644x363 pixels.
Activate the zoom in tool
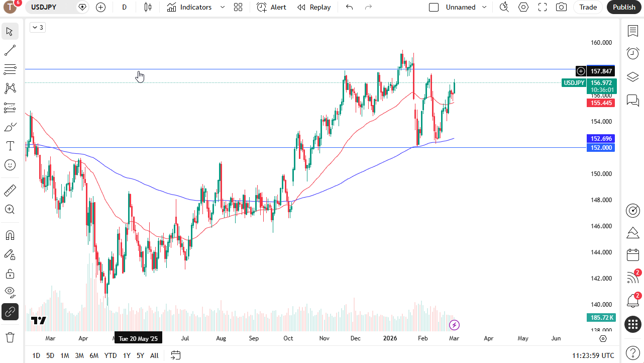click(10, 210)
